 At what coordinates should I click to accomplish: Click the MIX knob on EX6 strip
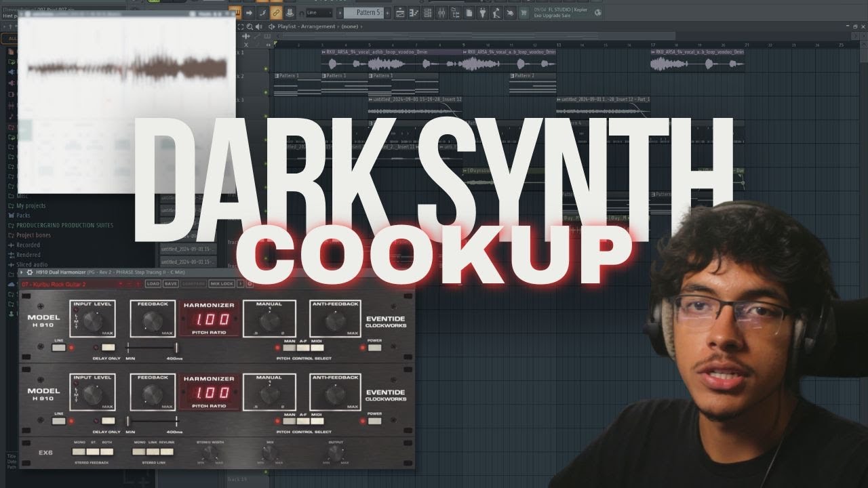tap(269, 453)
